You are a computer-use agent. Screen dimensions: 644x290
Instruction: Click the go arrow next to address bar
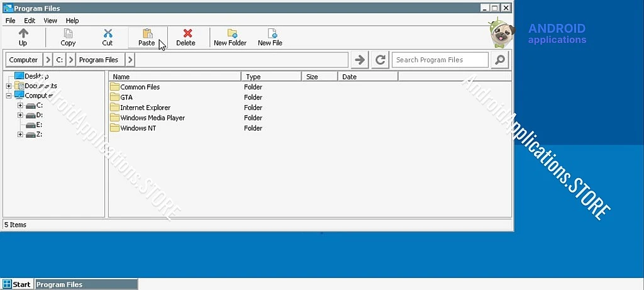360,60
